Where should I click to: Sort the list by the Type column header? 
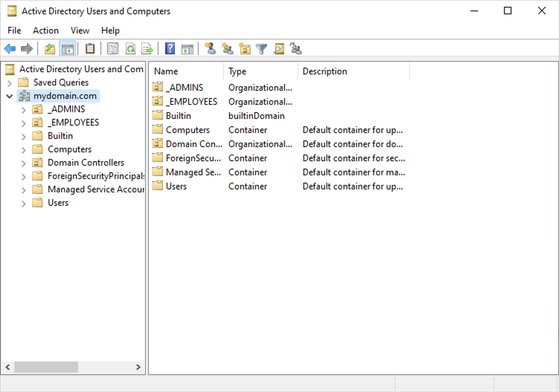261,71
